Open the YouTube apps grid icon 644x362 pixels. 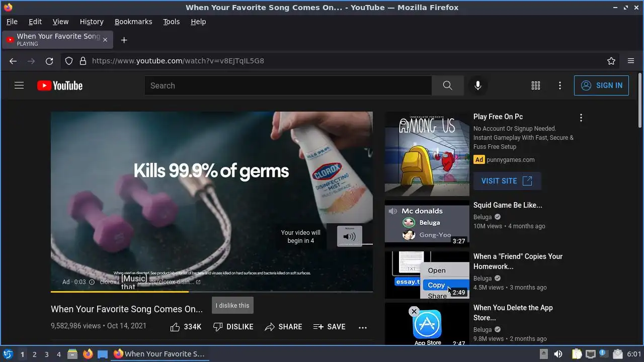536,85
